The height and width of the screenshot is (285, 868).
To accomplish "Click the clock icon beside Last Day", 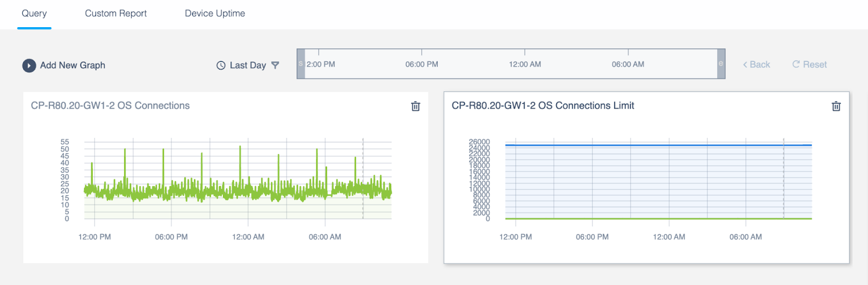I will 221,65.
